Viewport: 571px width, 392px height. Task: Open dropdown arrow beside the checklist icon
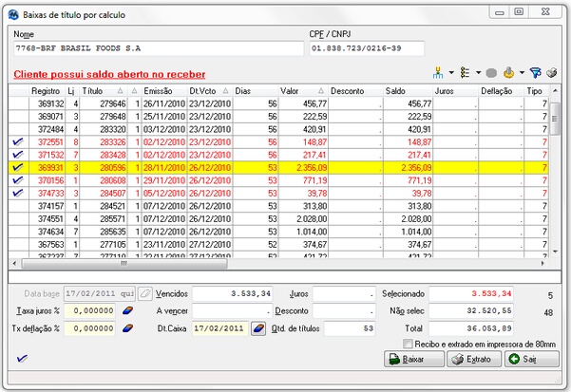pos(478,73)
